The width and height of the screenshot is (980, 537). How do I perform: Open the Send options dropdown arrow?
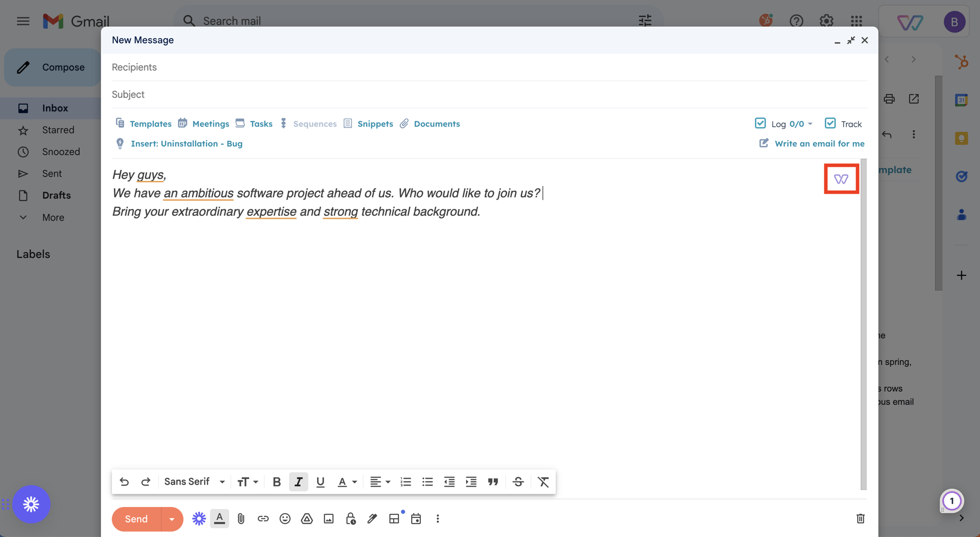pos(171,519)
